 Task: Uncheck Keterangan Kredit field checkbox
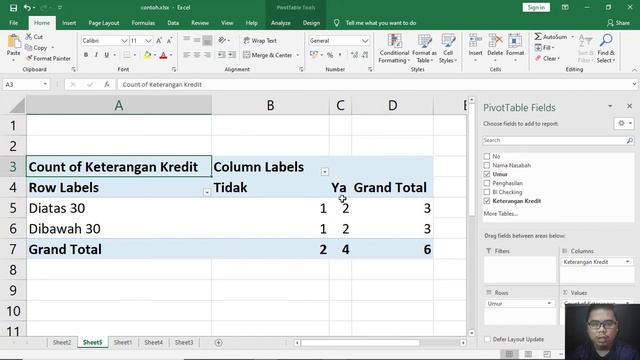pos(487,201)
